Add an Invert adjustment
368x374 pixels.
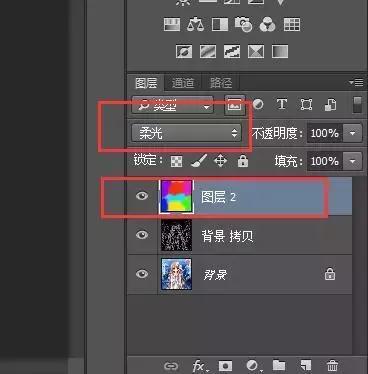pos(184,52)
